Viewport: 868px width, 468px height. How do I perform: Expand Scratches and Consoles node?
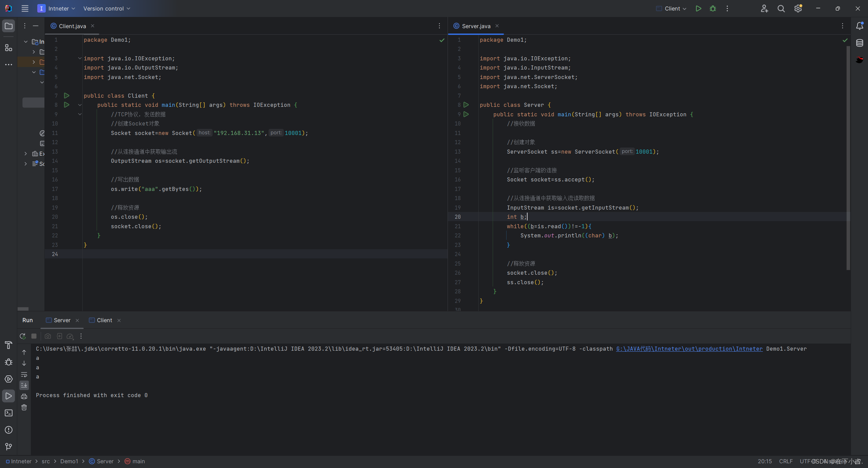coord(26,164)
